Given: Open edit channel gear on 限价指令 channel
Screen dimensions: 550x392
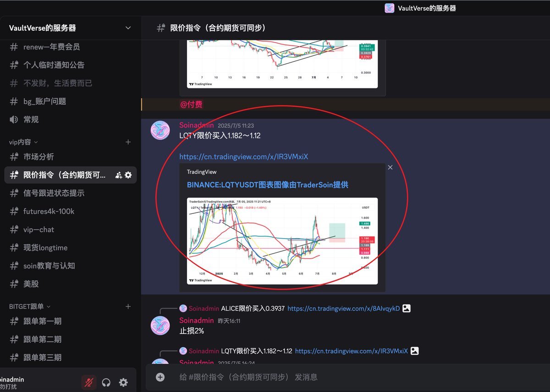Looking at the screenshot, I should point(128,175).
